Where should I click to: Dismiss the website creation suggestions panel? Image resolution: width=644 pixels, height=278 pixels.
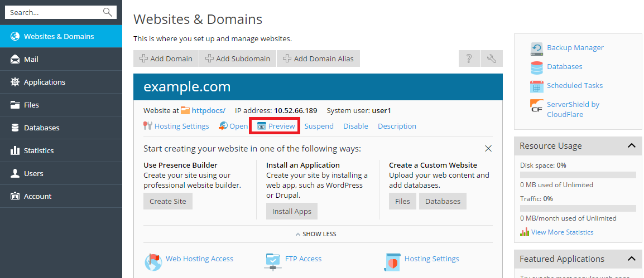click(488, 149)
